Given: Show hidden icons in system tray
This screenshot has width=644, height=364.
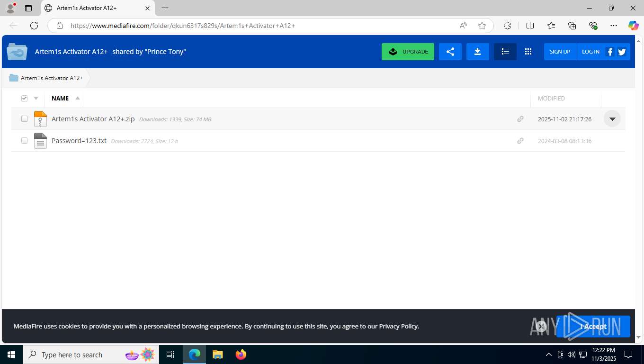Looking at the screenshot, I should pyautogui.click(x=549, y=355).
